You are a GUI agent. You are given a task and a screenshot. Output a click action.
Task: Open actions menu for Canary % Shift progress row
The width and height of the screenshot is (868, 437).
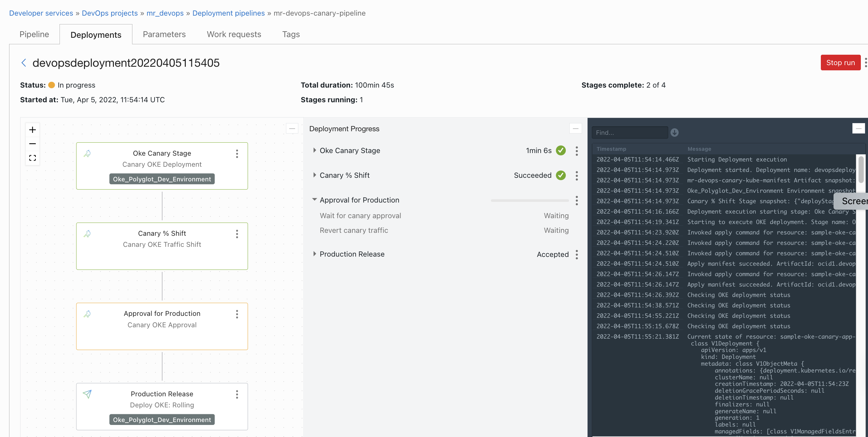[x=576, y=176]
